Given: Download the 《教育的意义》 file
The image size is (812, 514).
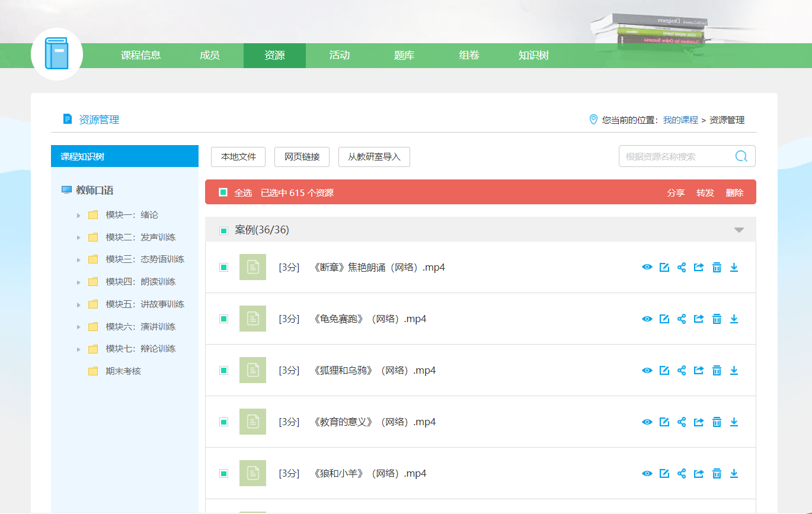Looking at the screenshot, I should pyautogui.click(x=734, y=422).
